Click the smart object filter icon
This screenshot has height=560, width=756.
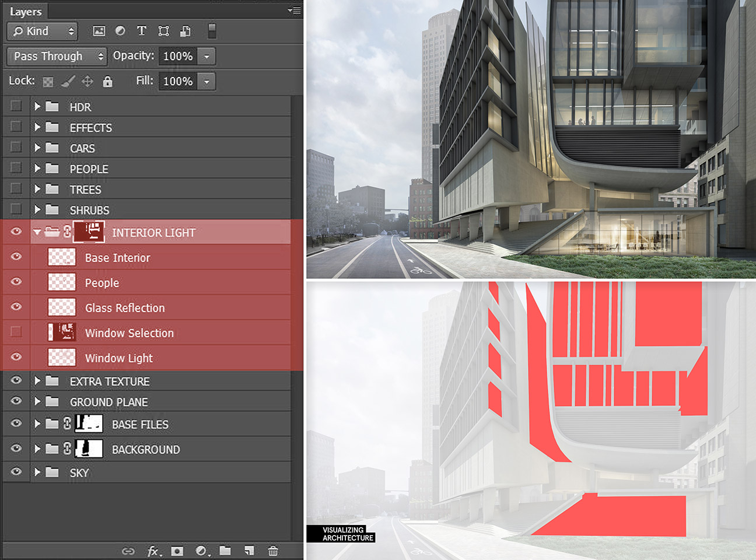[x=185, y=31]
